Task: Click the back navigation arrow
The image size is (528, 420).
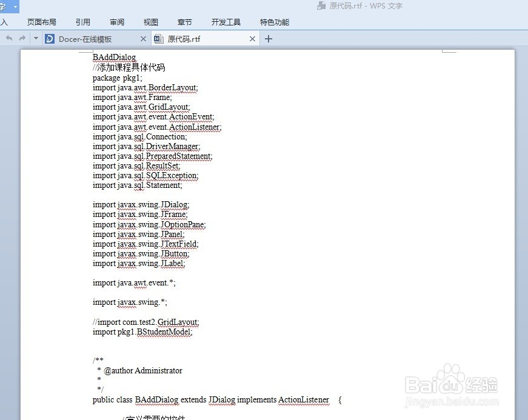Action: coord(8,38)
